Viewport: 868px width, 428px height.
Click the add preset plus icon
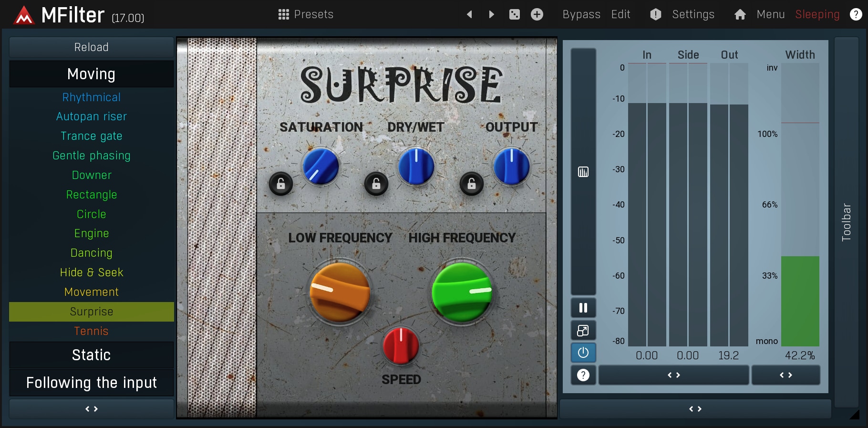pos(537,14)
